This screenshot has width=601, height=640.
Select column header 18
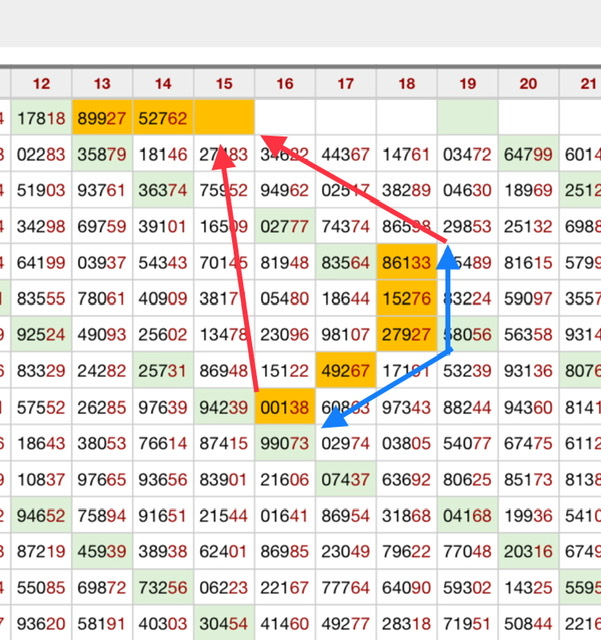click(x=407, y=84)
